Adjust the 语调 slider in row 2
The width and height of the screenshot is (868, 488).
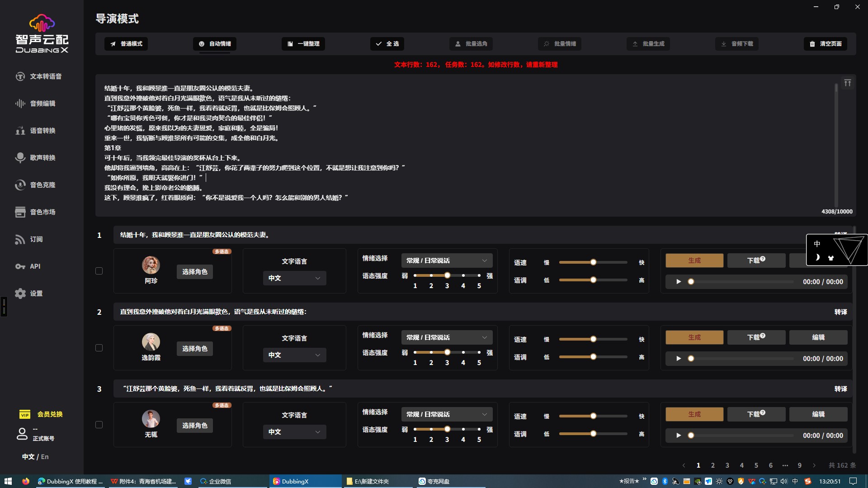[593, 357]
